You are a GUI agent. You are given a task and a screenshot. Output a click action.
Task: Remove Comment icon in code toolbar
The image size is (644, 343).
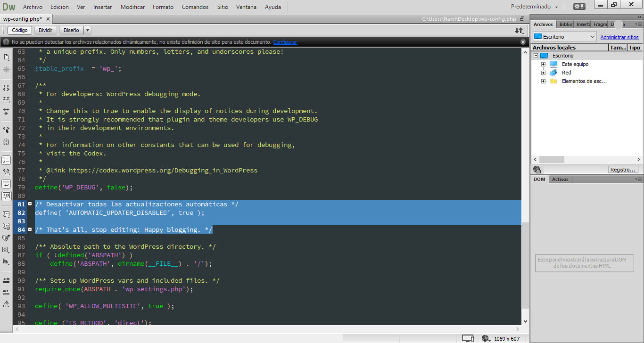tap(6, 226)
